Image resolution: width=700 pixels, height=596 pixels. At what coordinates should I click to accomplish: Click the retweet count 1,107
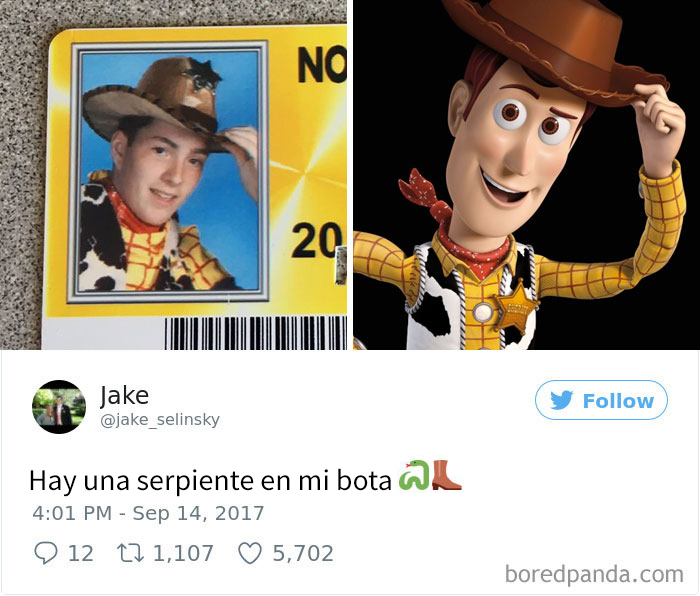pos(183,553)
